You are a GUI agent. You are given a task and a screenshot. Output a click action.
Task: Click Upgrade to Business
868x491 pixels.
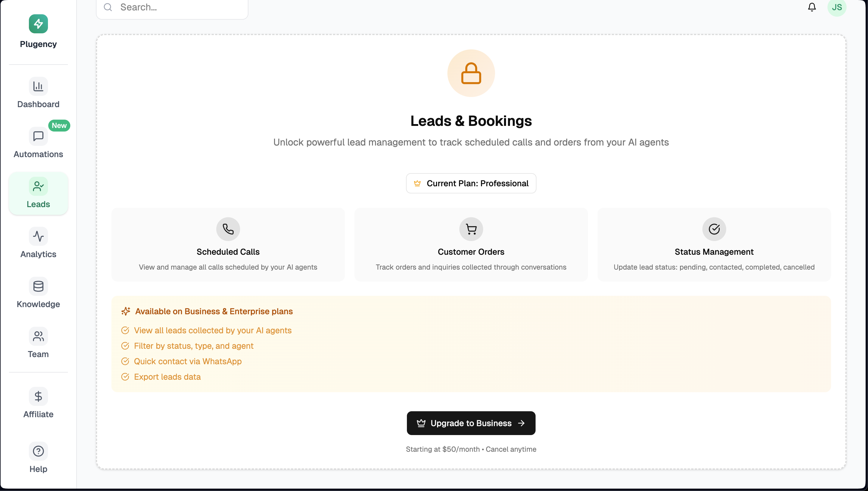471,423
